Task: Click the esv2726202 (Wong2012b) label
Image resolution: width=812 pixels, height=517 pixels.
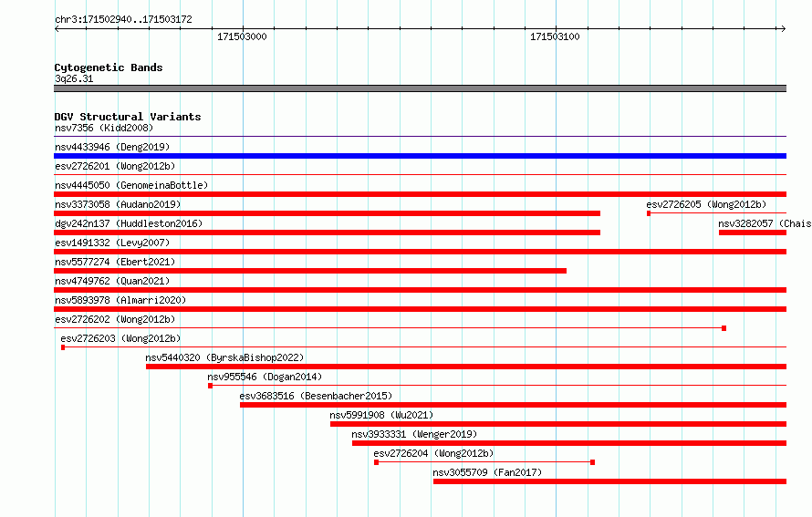Action: [115, 319]
